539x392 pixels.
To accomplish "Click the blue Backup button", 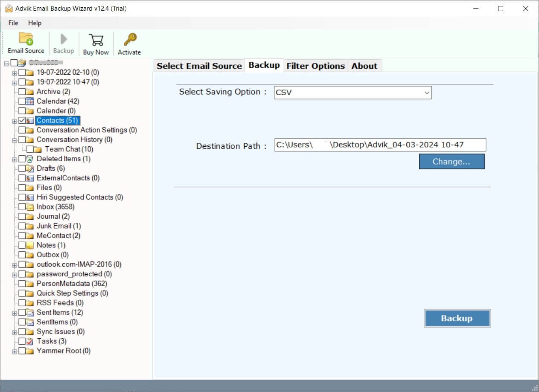I will click(457, 318).
